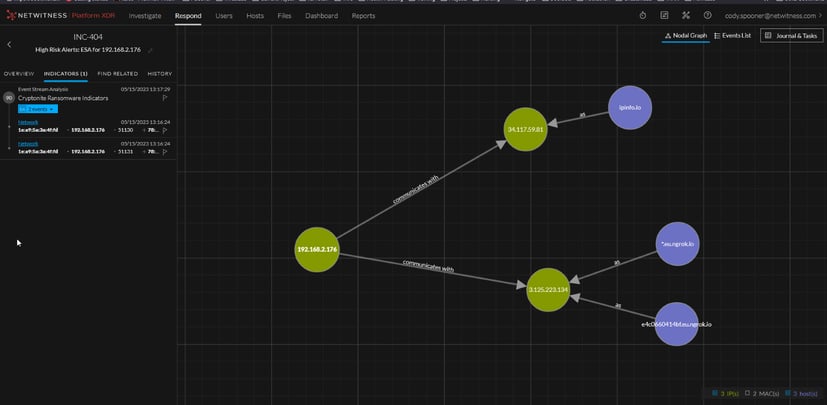Switch to the Find Related tab
Screen dimensions: 827x405
[118, 74]
